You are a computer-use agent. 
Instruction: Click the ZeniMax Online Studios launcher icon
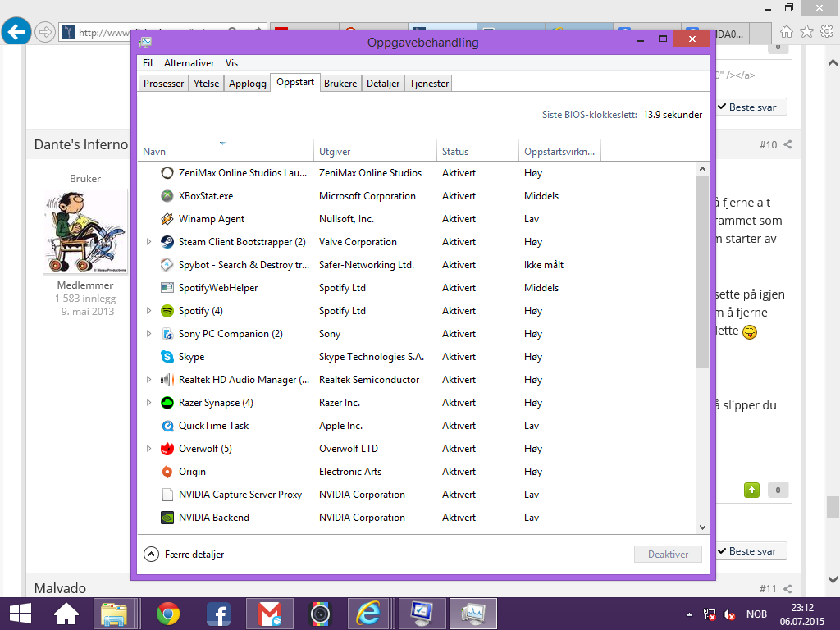[x=167, y=173]
